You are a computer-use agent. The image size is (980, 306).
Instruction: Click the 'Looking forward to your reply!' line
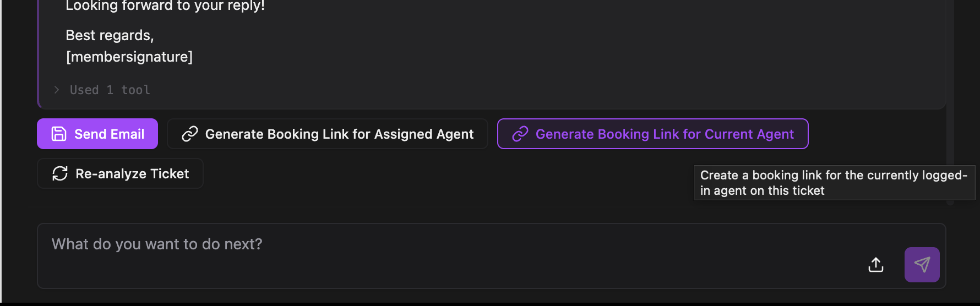pyautogui.click(x=165, y=6)
